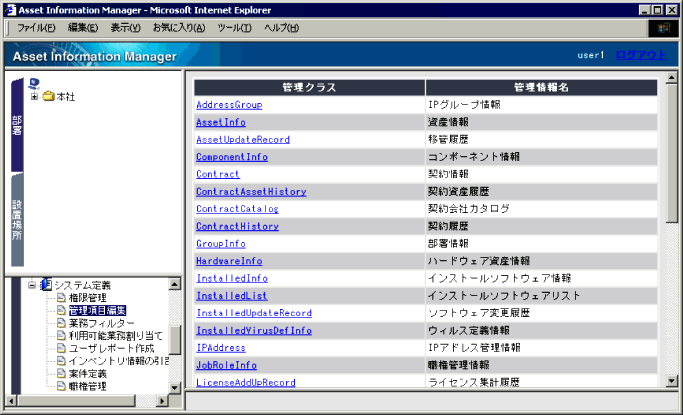Image resolution: width=683 pixels, height=415 pixels.
Task: Click the Internet Explorer throbber logo
Action: tap(663, 28)
